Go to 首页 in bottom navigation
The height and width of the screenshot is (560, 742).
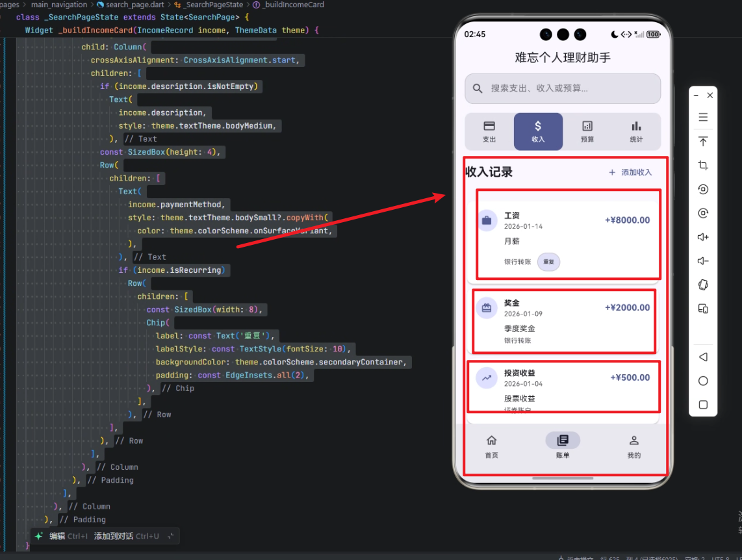point(492,446)
